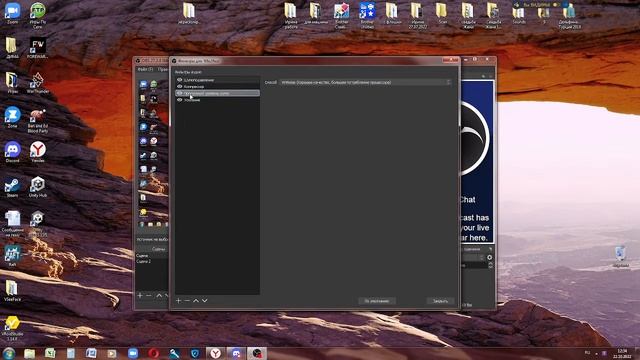Viewport: 640px width, 360px height.
Task: Toggle eye icon of the highlighted filter
Action: (x=180, y=93)
